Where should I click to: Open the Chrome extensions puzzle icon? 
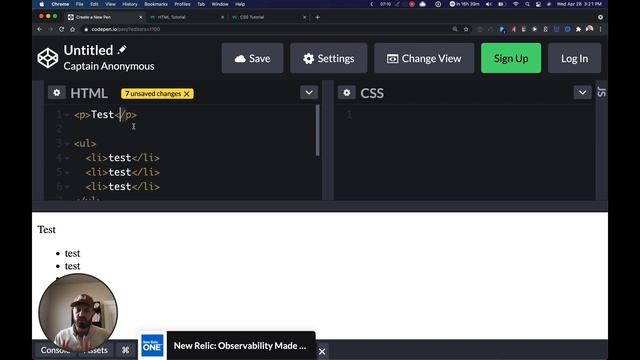pos(578,29)
